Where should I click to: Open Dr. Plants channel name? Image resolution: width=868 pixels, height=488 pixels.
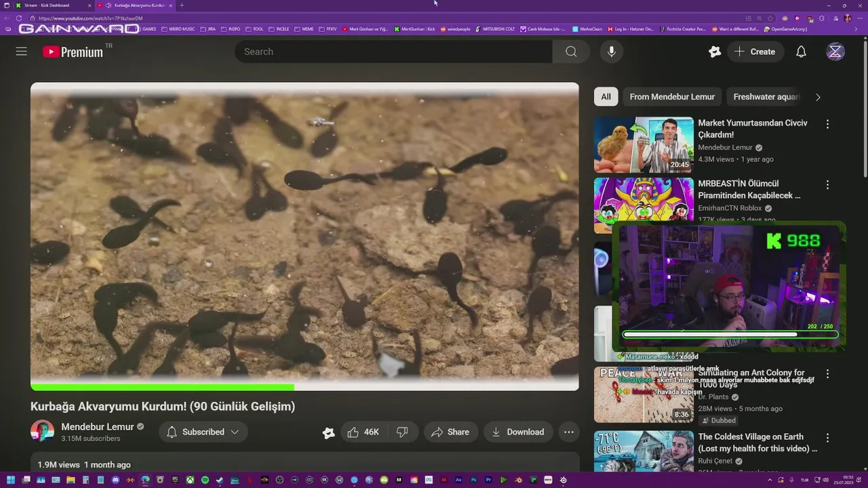713,396
